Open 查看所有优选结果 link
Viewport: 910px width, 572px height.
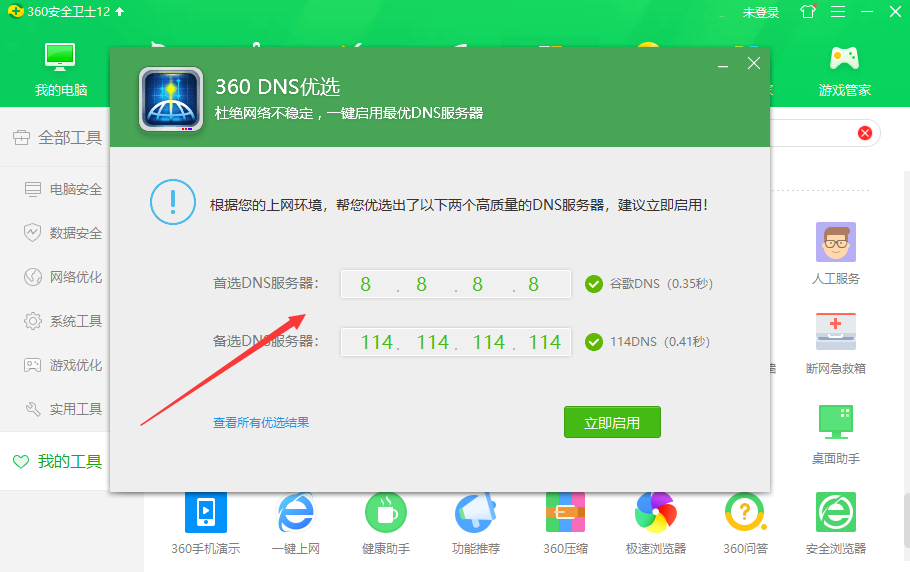[261, 422]
